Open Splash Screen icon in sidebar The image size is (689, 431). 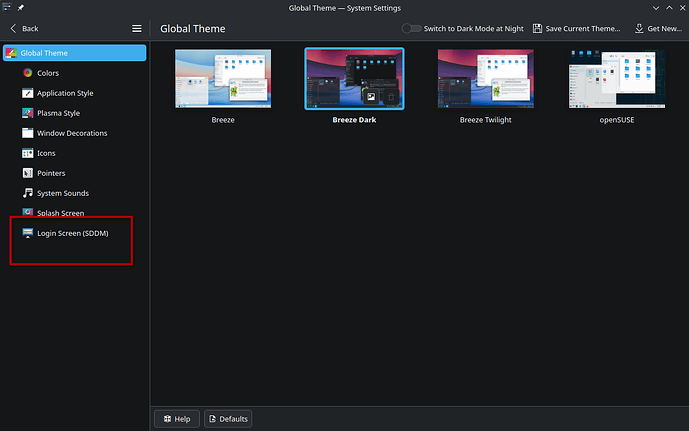[x=28, y=212]
